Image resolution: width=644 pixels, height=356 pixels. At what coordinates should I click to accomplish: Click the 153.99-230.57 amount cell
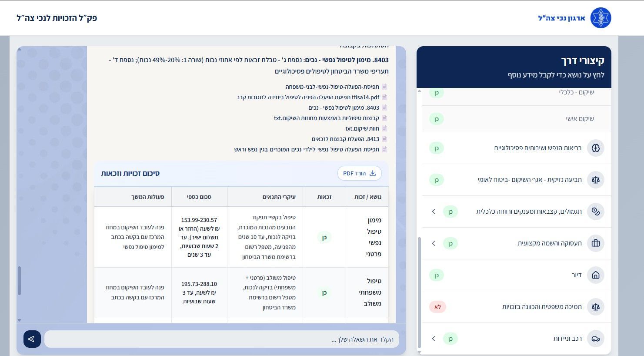199,237
